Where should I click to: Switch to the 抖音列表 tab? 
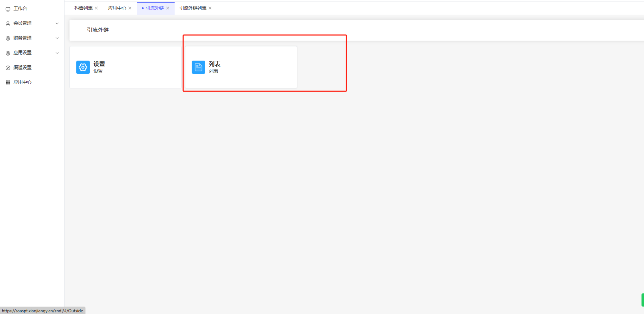pos(84,8)
